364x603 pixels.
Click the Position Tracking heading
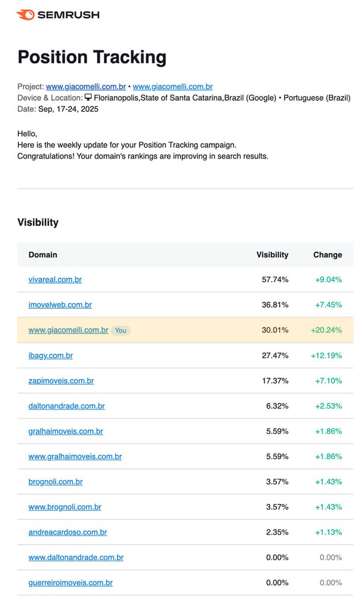tap(92, 57)
